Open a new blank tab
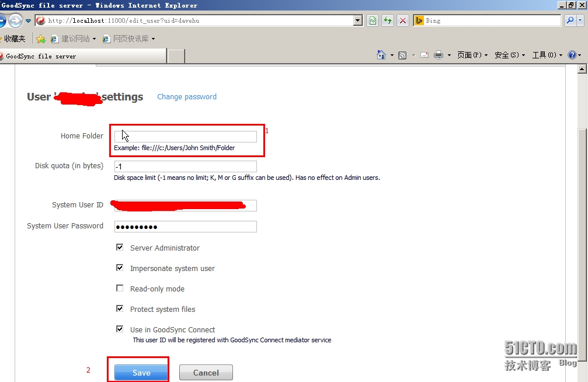The image size is (588, 382). coord(176,56)
